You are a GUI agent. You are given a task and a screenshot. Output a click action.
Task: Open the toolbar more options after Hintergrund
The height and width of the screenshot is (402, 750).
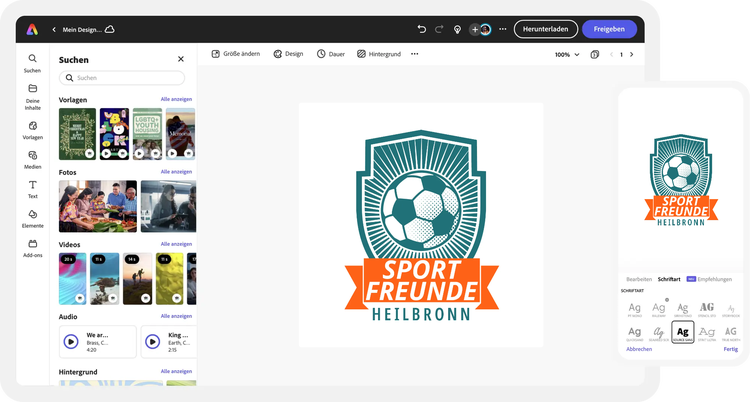point(415,54)
